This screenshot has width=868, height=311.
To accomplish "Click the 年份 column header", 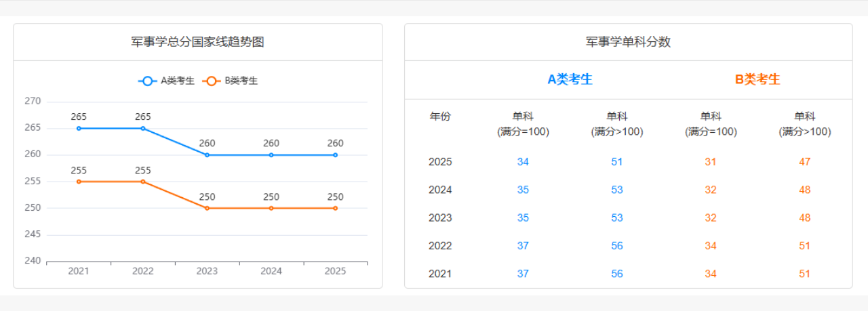I will [x=440, y=117].
